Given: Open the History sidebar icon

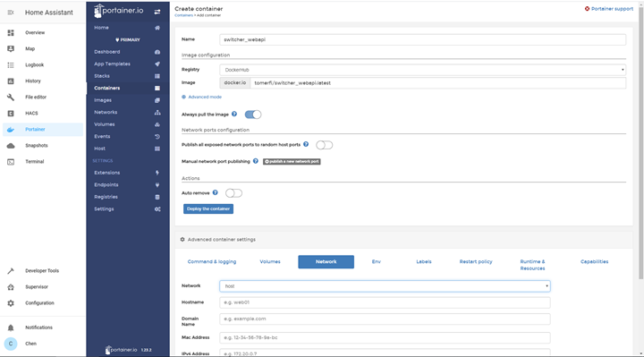Looking at the screenshot, I should pyautogui.click(x=11, y=81).
